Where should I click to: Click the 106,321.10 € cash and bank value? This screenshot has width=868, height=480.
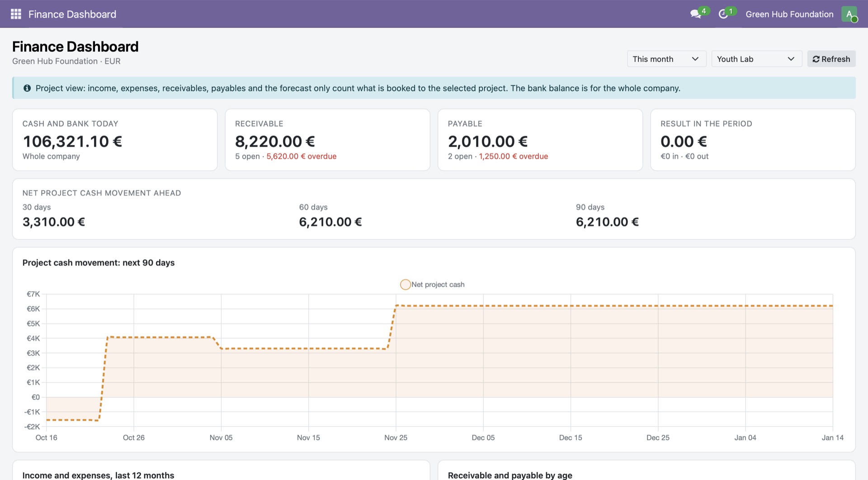tap(72, 142)
